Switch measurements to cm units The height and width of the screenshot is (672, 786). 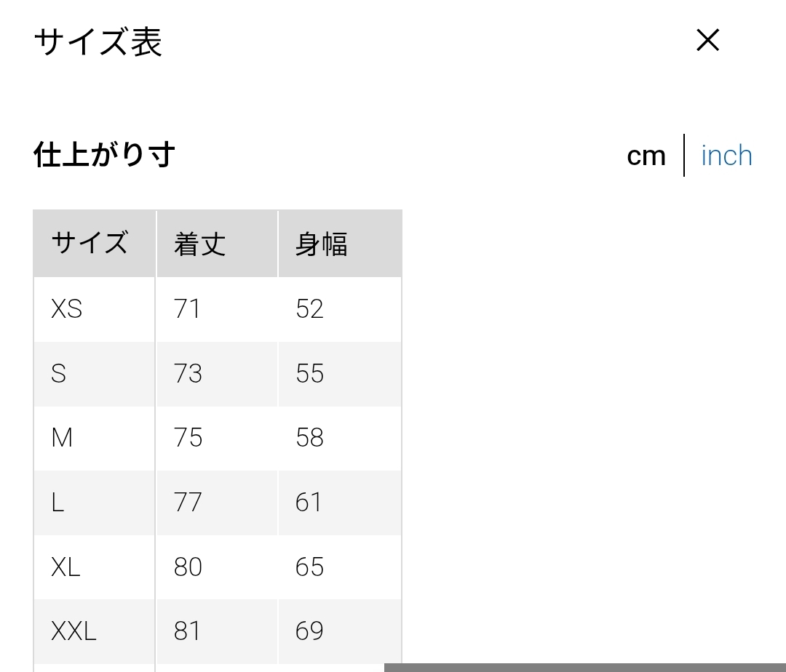click(x=646, y=156)
